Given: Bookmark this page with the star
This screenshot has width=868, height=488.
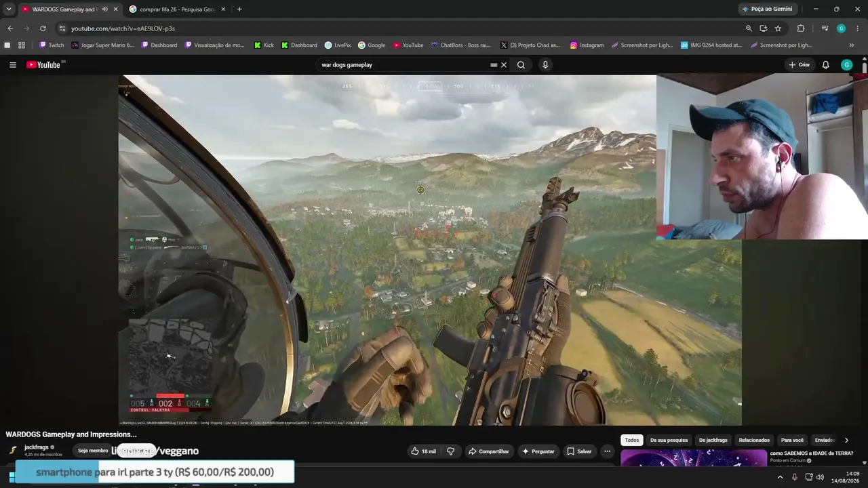Looking at the screenshot, I should click(x=778, y=28).
